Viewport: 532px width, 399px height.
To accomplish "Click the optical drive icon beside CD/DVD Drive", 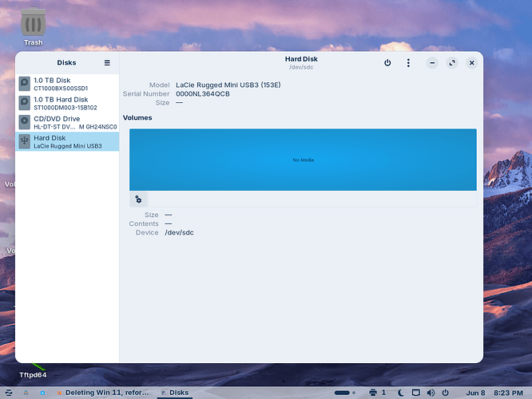I will tap(25, 122).
